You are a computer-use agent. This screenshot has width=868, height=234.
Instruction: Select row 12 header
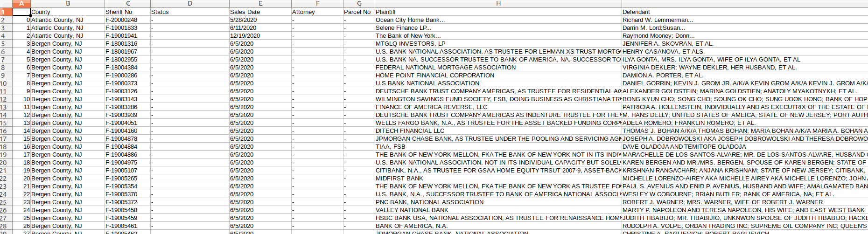(x=6, y=99)
